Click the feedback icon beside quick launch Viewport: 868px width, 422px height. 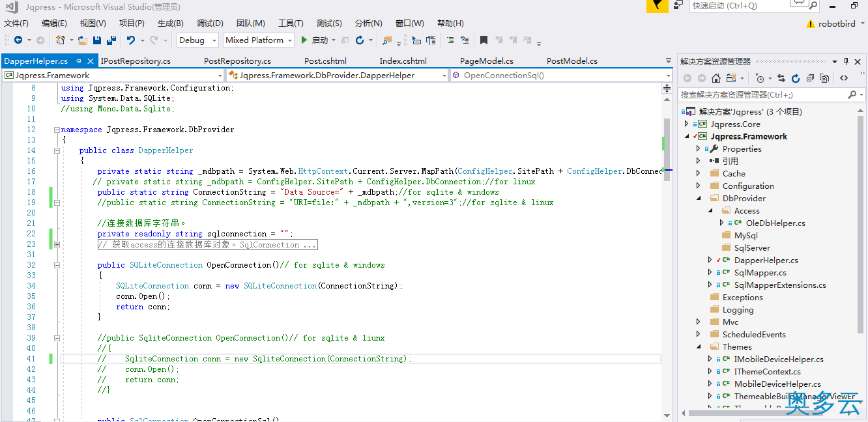click(678, 5)
